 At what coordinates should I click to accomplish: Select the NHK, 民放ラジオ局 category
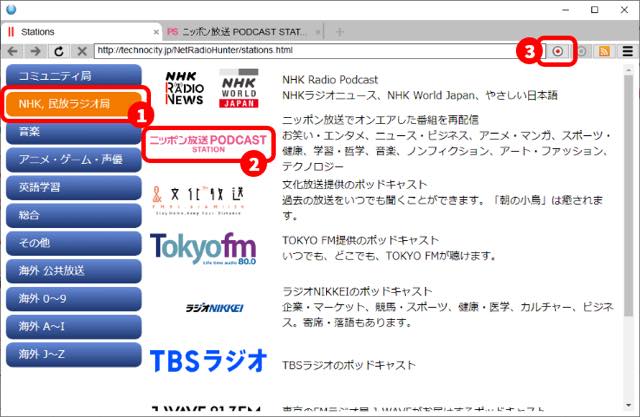(74, 104)
